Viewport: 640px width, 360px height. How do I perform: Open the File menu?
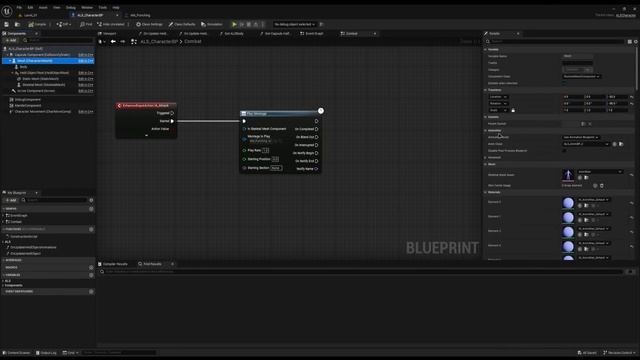(x=19, y=7)
